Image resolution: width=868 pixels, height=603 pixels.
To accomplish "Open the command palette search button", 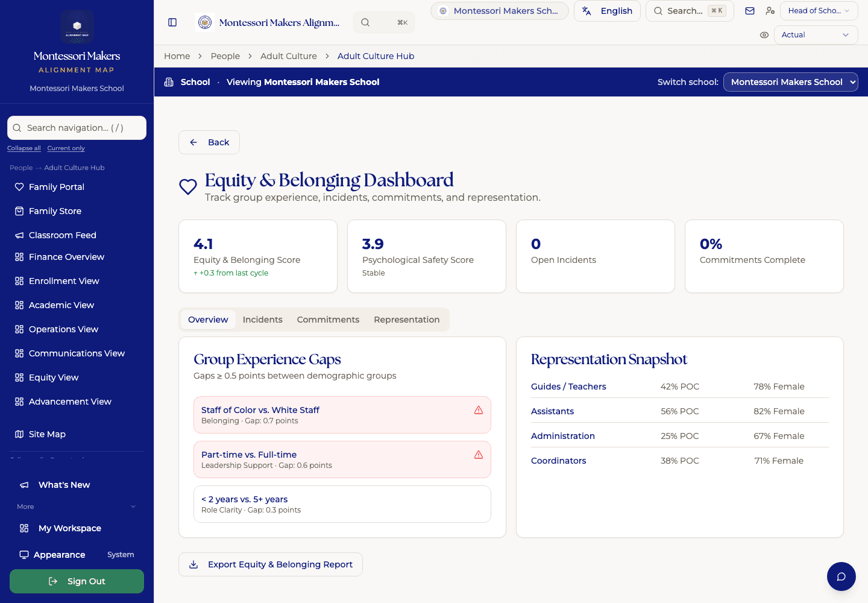I will point(384,22).
